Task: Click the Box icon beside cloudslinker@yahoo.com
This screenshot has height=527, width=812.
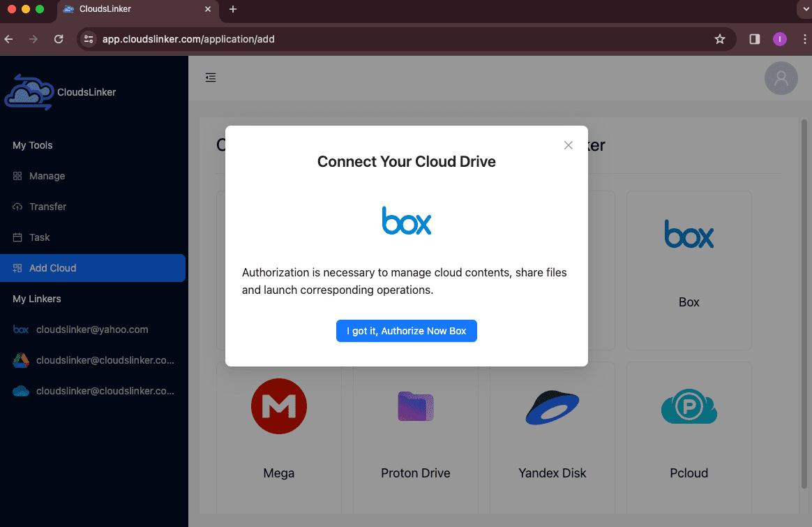Action: point(21,329)
